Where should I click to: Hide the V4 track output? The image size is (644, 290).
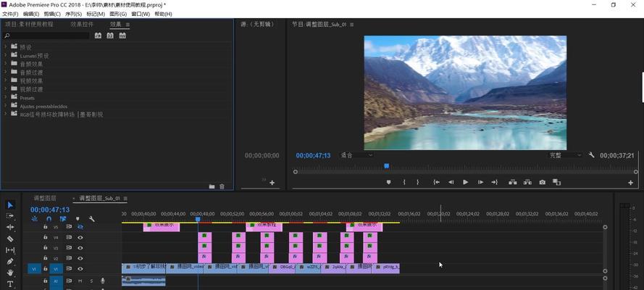click(80, 237)
